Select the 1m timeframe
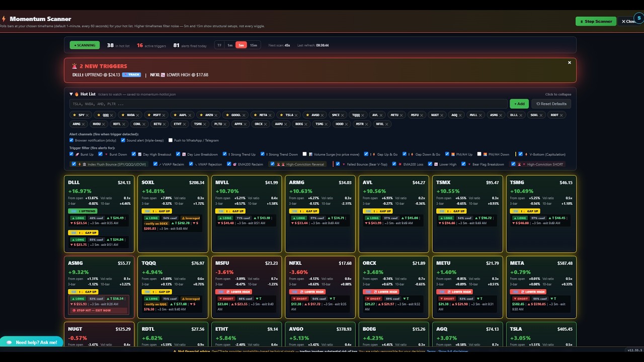This screenshot has height=362, width=644. coord(230,45)
